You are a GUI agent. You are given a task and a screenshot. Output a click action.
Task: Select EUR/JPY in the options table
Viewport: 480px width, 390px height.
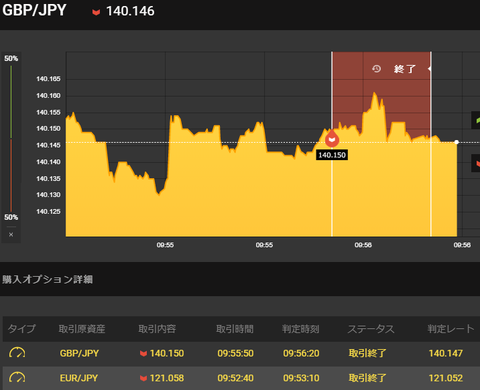(79, 378)
